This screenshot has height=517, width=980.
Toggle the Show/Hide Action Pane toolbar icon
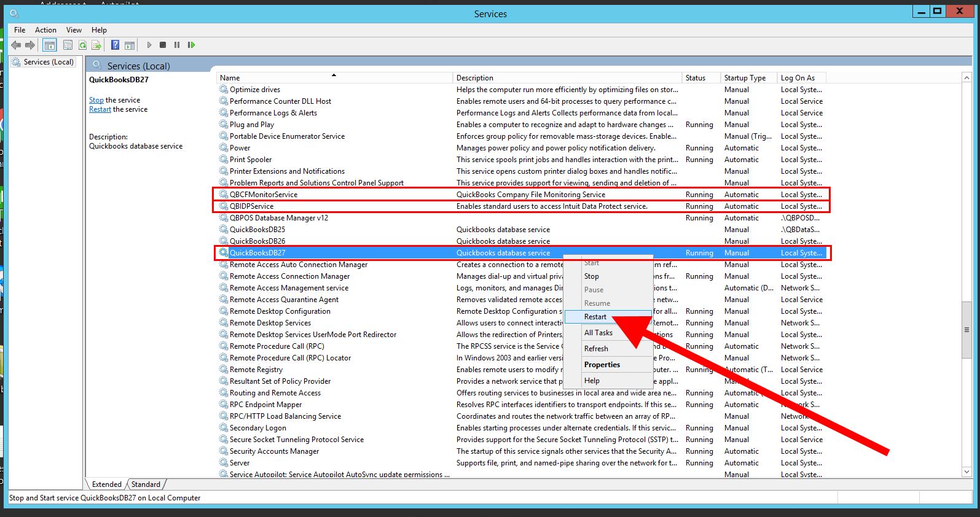[x=130, y=45]
